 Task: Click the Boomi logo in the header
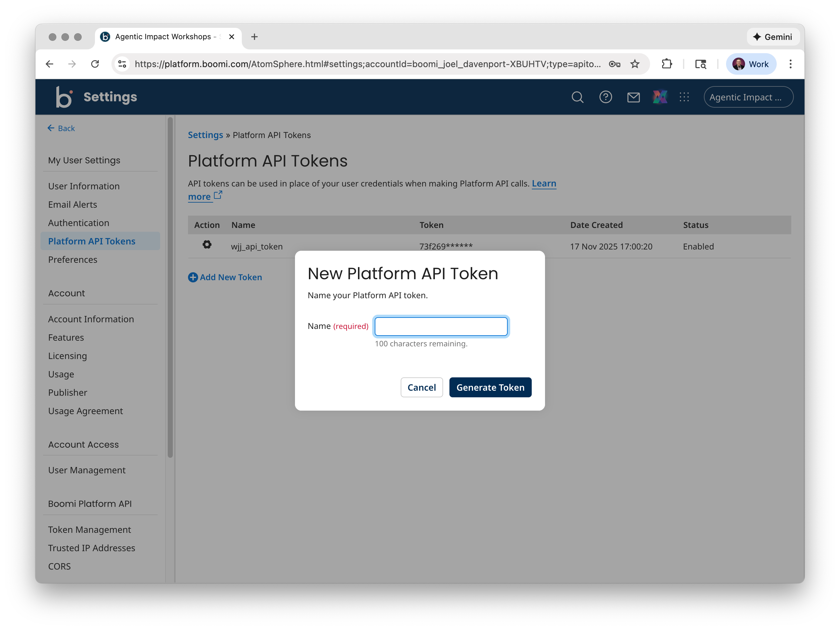(64, 97)
